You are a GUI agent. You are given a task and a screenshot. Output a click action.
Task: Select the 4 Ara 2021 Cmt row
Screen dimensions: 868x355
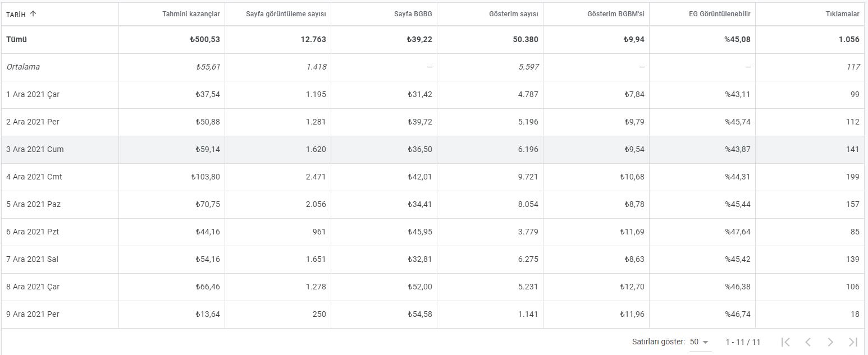[34, 177]
